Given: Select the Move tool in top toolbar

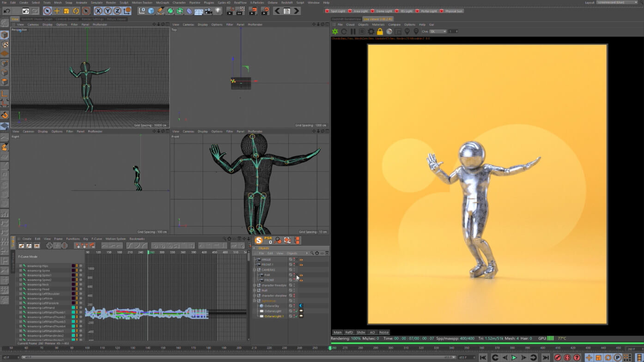Looking at the screenshot, I should [x=57, y=11].
